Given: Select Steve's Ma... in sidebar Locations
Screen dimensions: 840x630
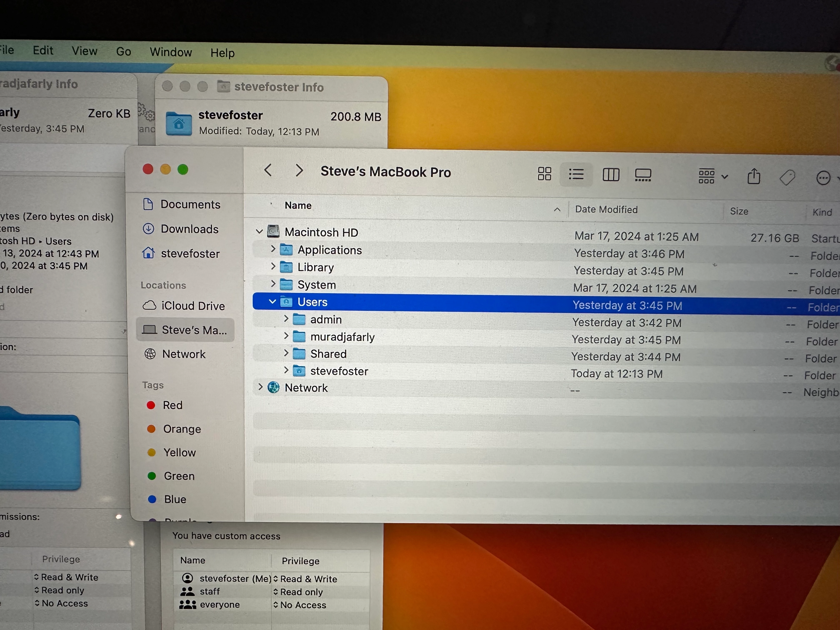Looking at the screenshot, I should 185,330.
